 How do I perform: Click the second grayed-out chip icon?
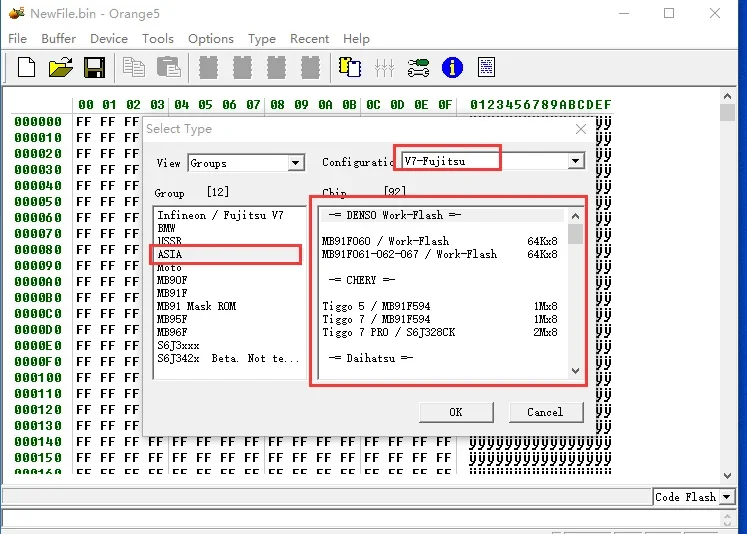point(242,67)
